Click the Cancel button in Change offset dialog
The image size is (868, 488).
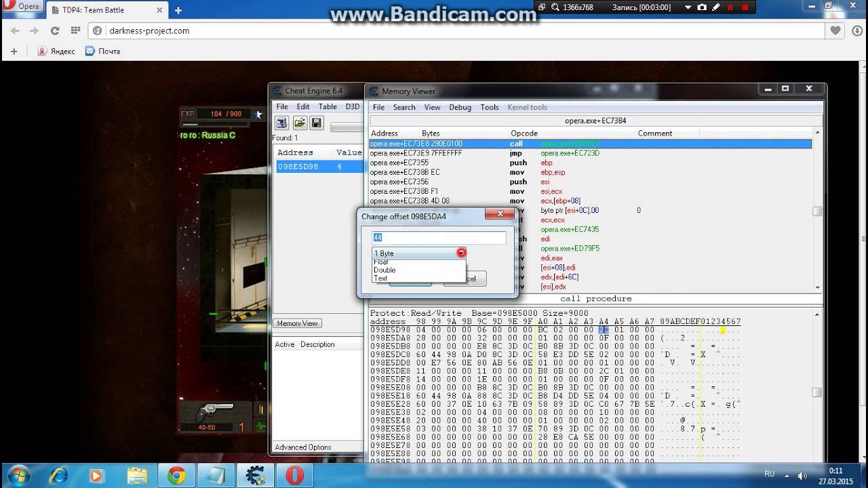(x=465, y=279)
